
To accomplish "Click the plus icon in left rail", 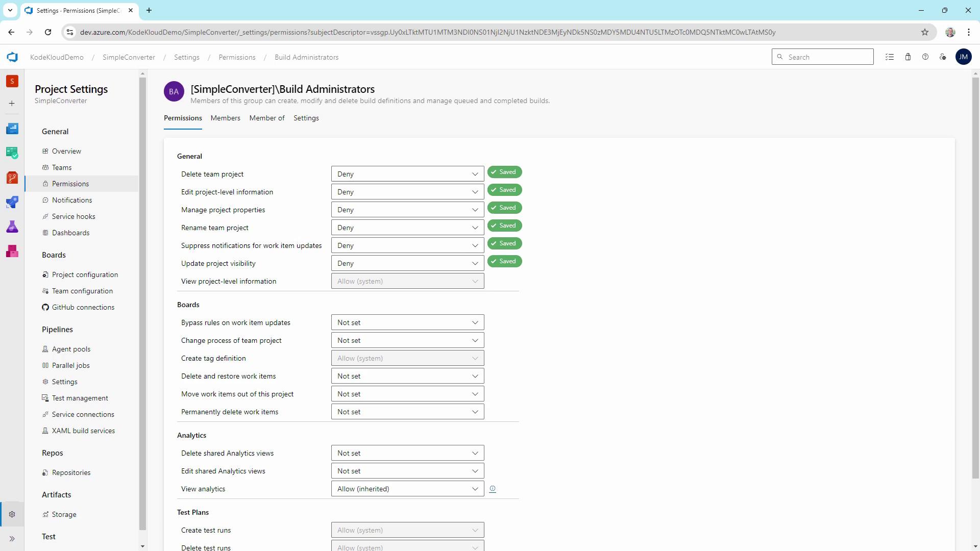I will pos(12,104).
